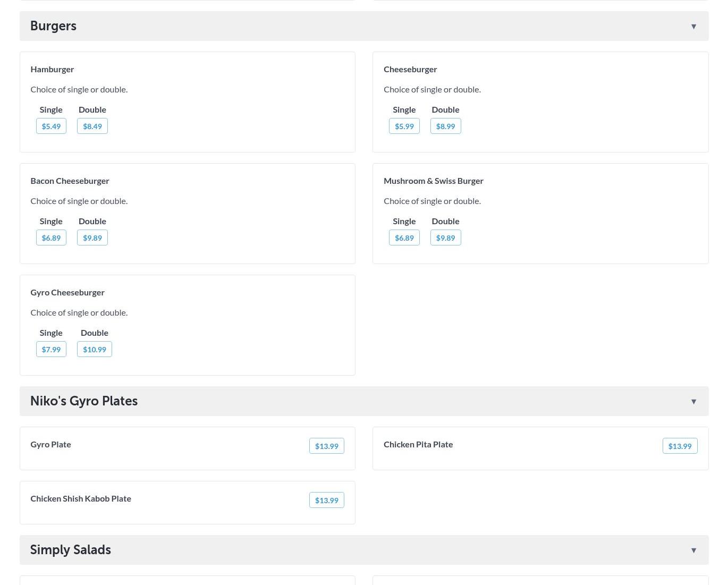Open the Chicken Pita Plate title
This screenshot has height=585, width=728.
(418, 445)
